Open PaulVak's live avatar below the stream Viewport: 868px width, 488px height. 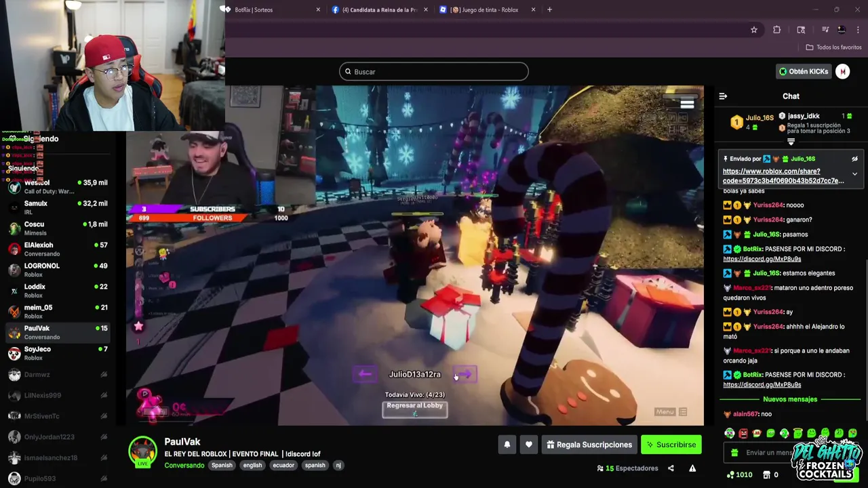click(143, 451)
